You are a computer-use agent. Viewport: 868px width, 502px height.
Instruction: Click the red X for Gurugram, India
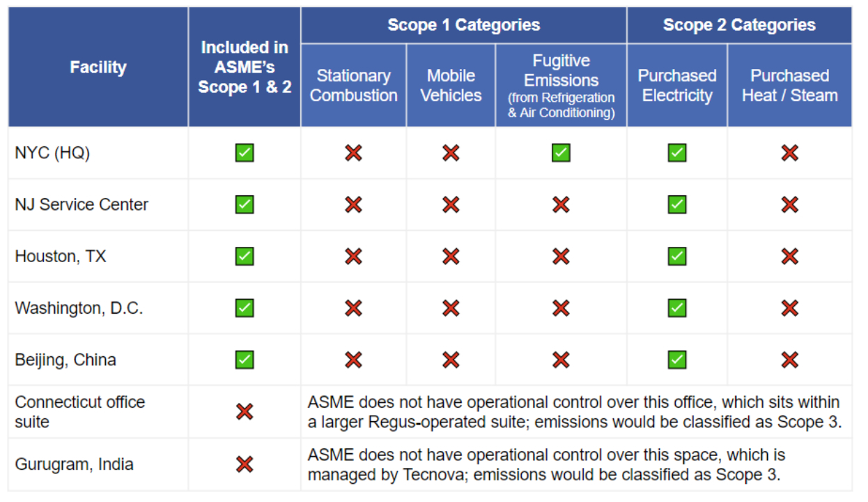click(245, 464)
